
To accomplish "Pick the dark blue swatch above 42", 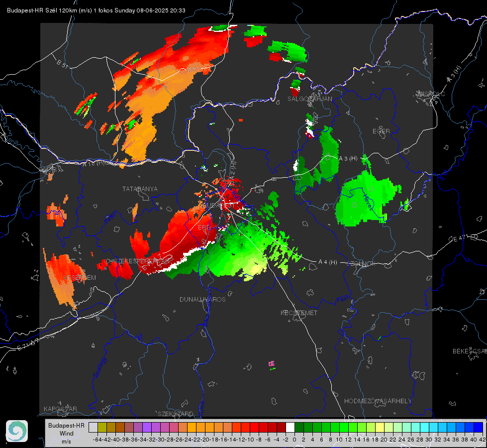I will coord(479,427).
